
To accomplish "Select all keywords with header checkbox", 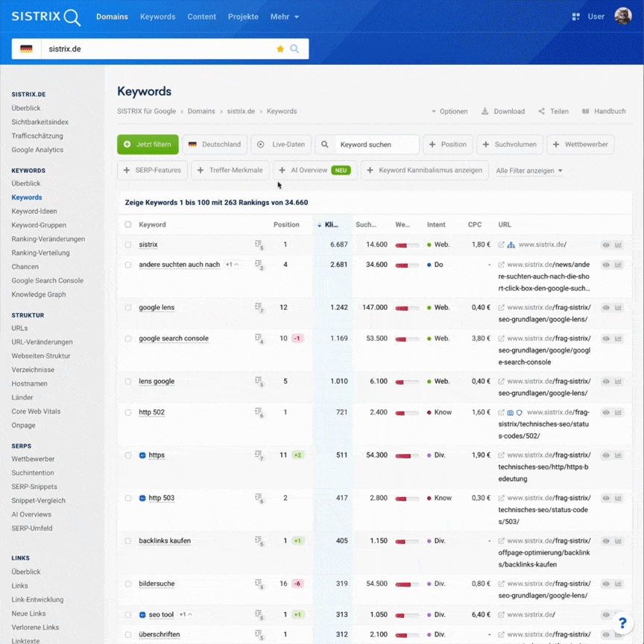I will (128, 224).
